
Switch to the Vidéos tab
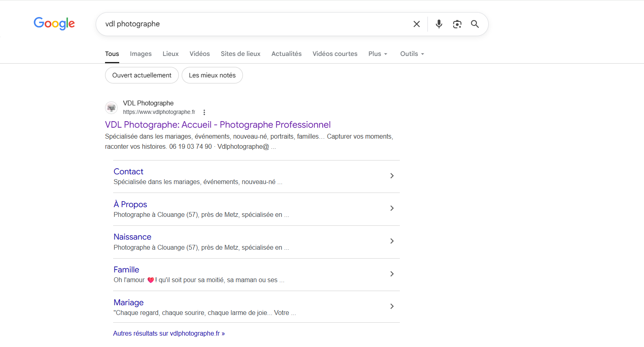point(200,54)
